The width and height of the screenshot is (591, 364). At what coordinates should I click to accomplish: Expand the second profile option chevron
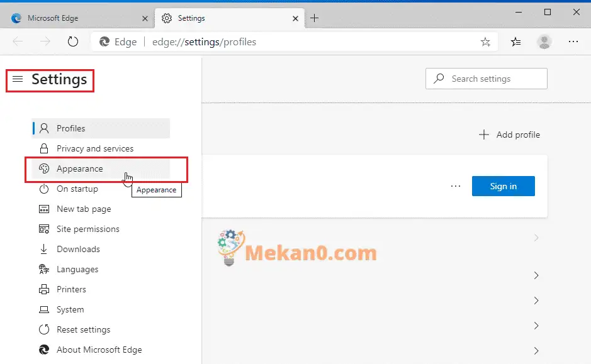[536, 275]
